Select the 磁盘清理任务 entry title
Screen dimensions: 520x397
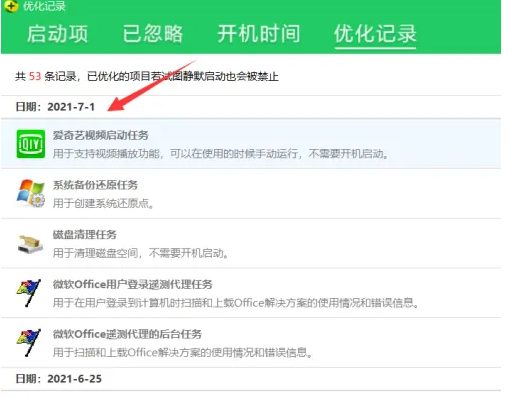click(85, 234)
